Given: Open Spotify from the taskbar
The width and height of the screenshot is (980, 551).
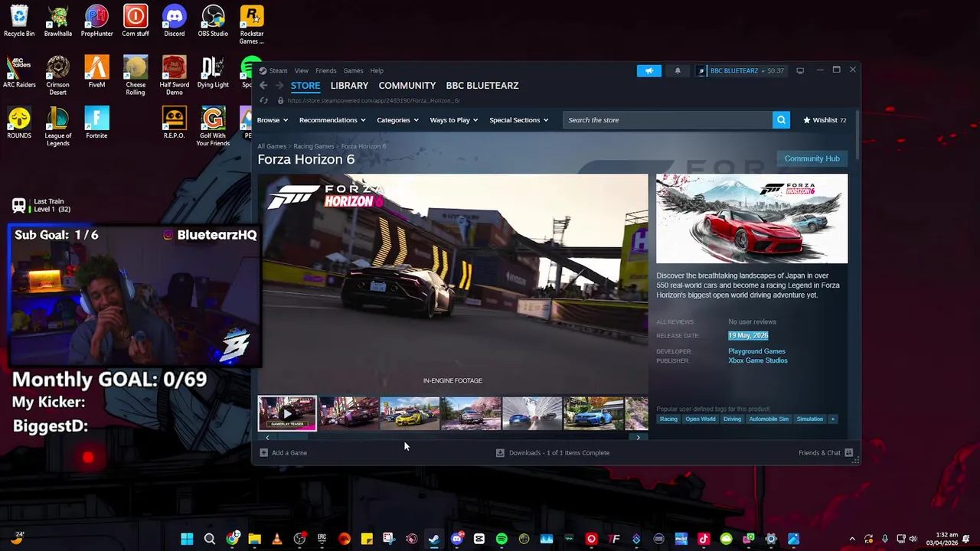Looking at the screenshot, I should (501, 539).
